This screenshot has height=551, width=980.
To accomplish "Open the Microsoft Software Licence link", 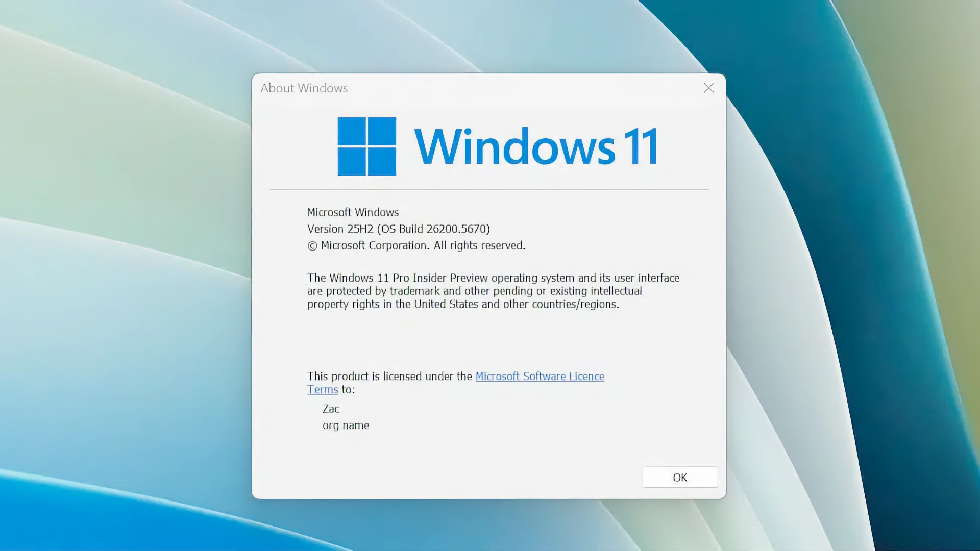I will [540, 377].
